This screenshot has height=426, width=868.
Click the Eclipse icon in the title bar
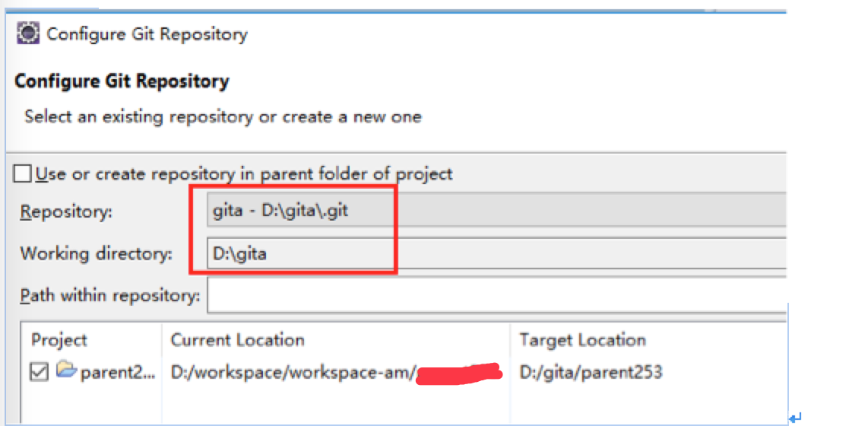point(28,33)
